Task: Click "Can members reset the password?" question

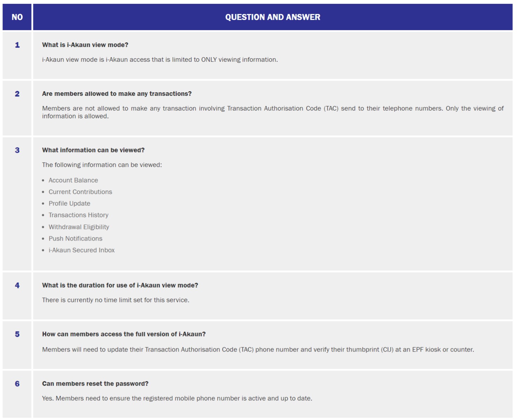Action: pyautogui.click(x=95, y=383)
